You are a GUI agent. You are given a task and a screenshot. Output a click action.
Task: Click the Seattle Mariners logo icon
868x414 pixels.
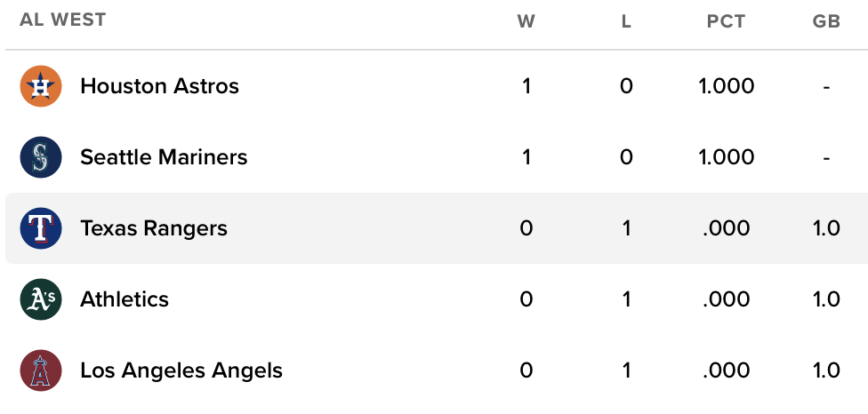[41, 157]
